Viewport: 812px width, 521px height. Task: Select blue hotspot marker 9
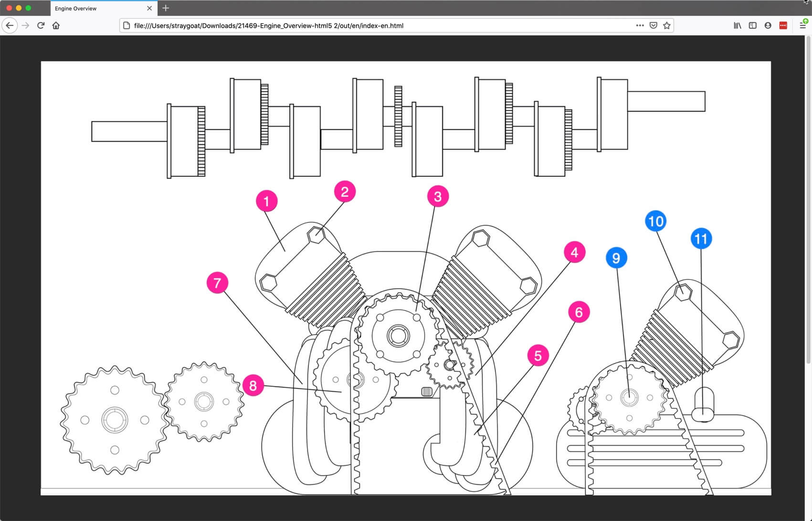click(x=617, y=257)
